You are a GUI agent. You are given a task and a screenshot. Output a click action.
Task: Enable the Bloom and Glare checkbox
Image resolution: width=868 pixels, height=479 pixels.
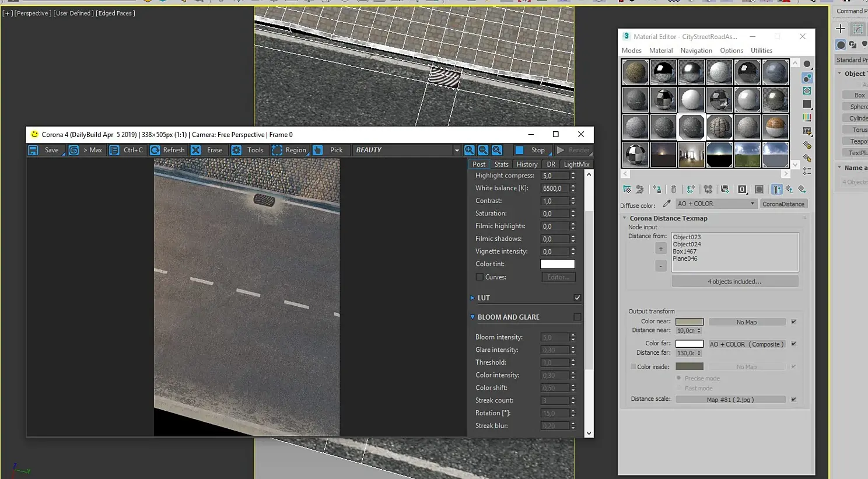(x=577, y=317)
